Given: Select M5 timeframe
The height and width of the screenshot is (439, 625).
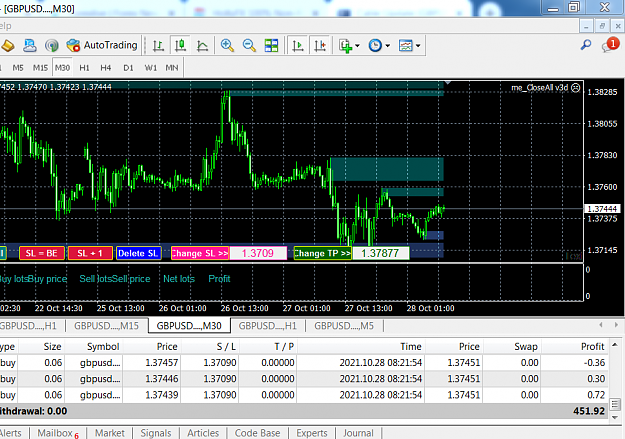Looking at the screenshot, I should (x=18, y=68).
